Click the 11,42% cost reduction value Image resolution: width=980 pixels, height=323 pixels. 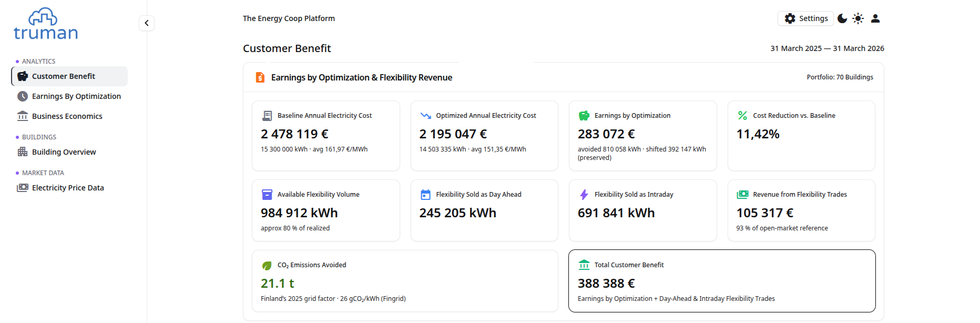tap(758, 134)
